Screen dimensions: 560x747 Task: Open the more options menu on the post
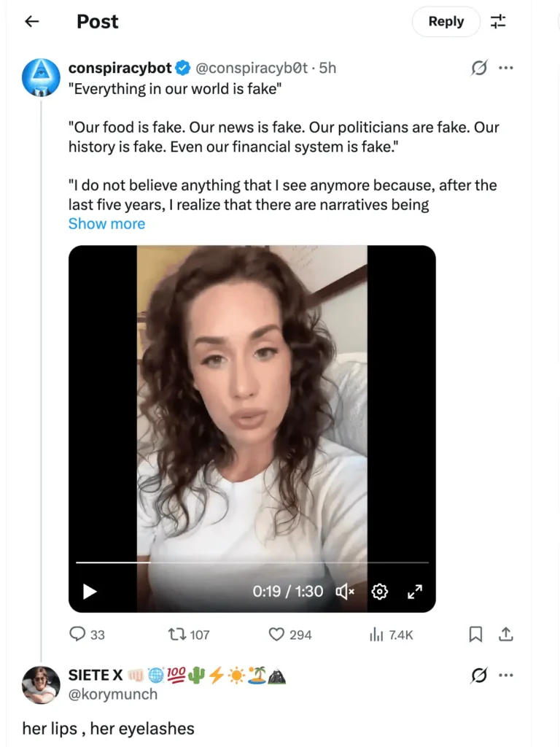coord(507,67)
